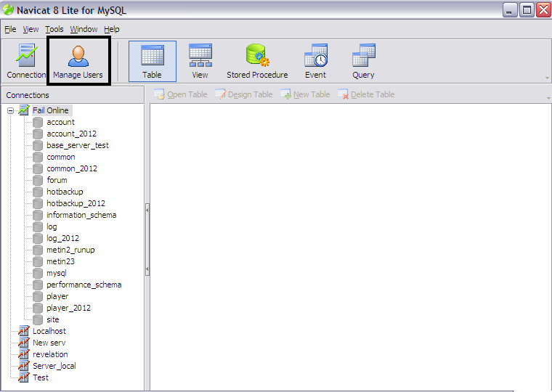The image size is (552, 392).
Task: Select the Test connection name
Action: coord(41,377)
